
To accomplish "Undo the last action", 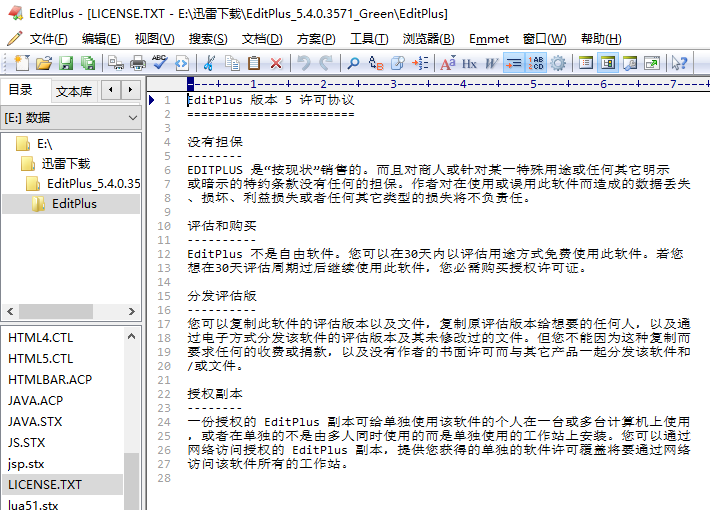I will [304, 63].
